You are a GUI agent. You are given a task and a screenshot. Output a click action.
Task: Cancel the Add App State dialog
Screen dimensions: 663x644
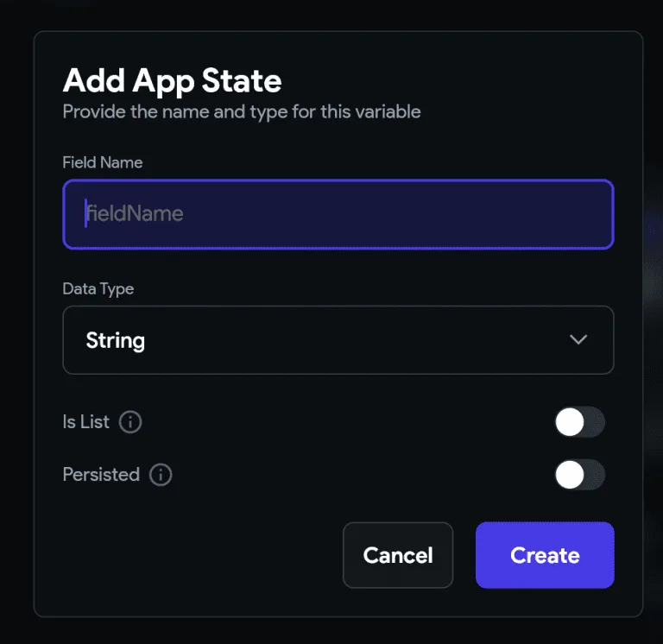[398, 555]
